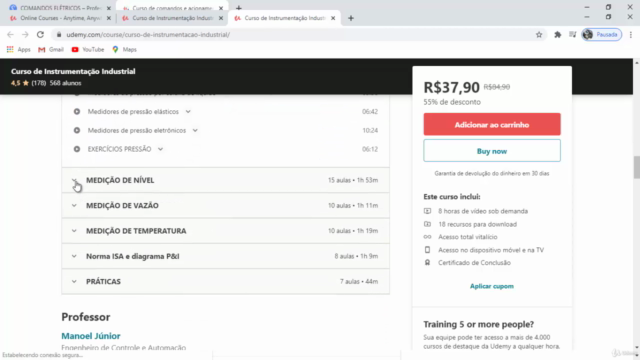The image size is (640, 360).
Task: Go back with the browser back arrow
Action: [x=10, y=35]
